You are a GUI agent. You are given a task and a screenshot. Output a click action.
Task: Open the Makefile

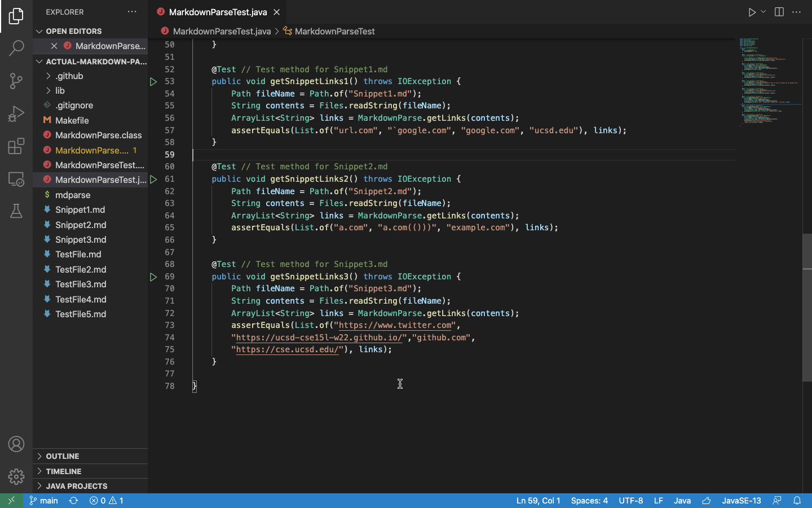(x=90, y=120)
